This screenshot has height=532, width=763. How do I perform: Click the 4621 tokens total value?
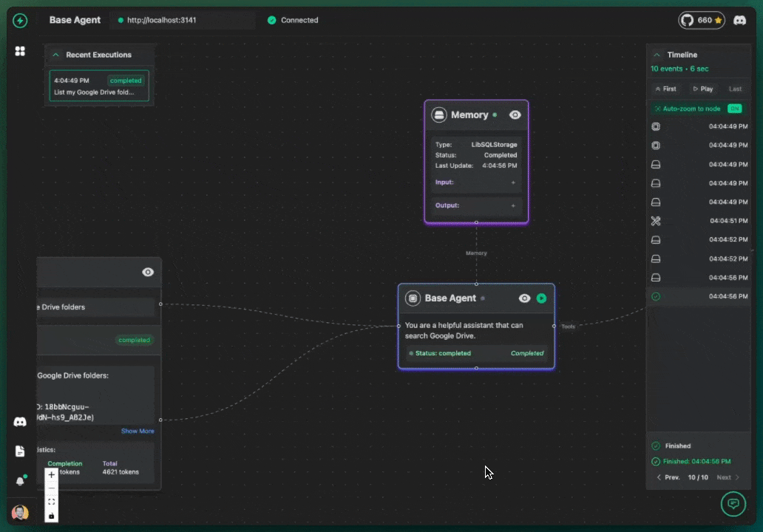click(121, 471)
